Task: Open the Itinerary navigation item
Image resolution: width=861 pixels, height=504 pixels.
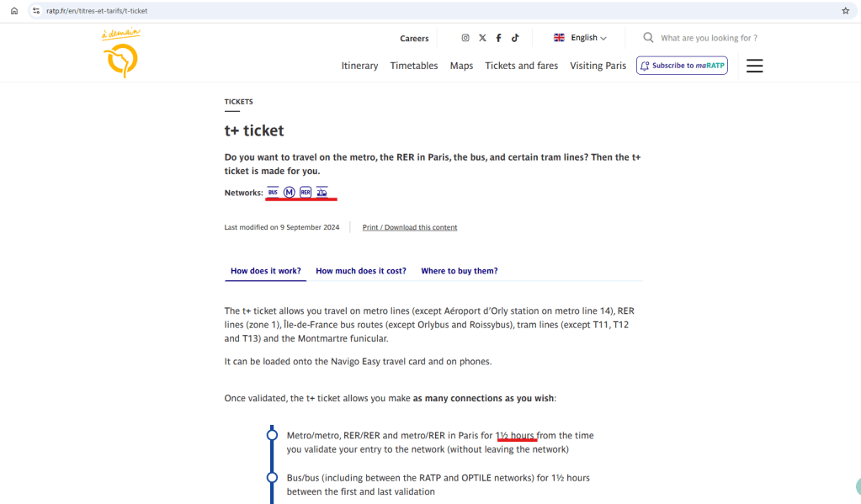Action: click(359, 66)
